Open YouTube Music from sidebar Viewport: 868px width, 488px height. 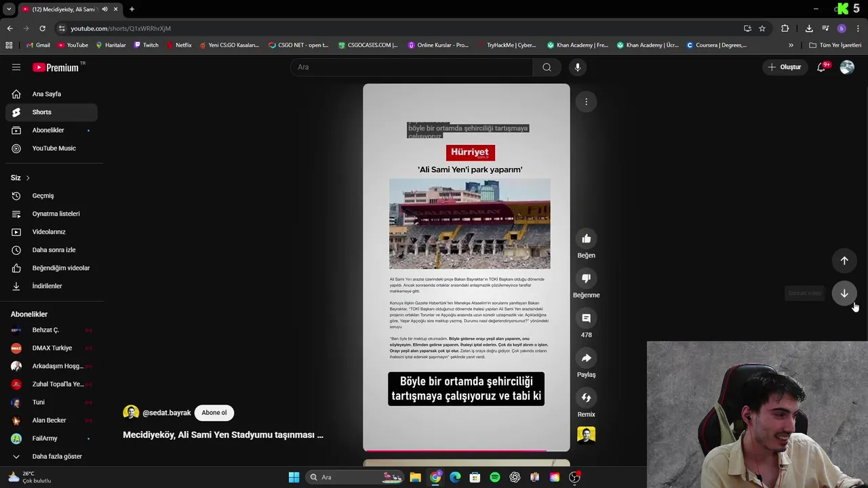tap(52, 148)
